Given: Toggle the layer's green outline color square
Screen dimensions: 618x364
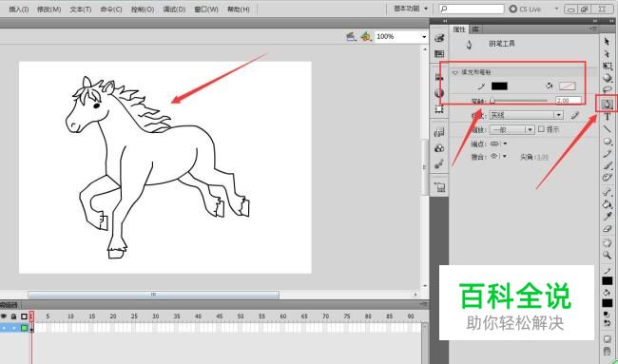Looking at the screenshot, I should tap(24, 327).
